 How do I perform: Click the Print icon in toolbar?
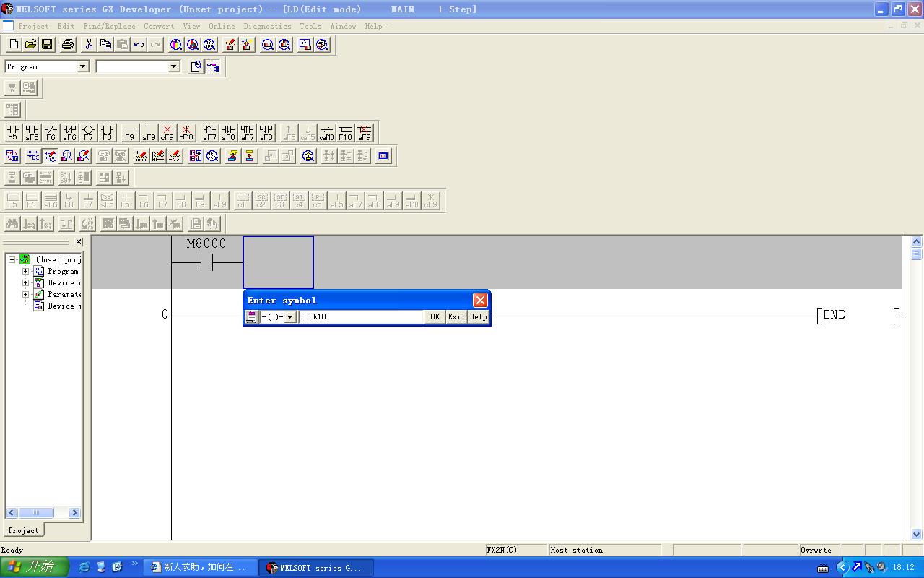[x=68, y=45]
